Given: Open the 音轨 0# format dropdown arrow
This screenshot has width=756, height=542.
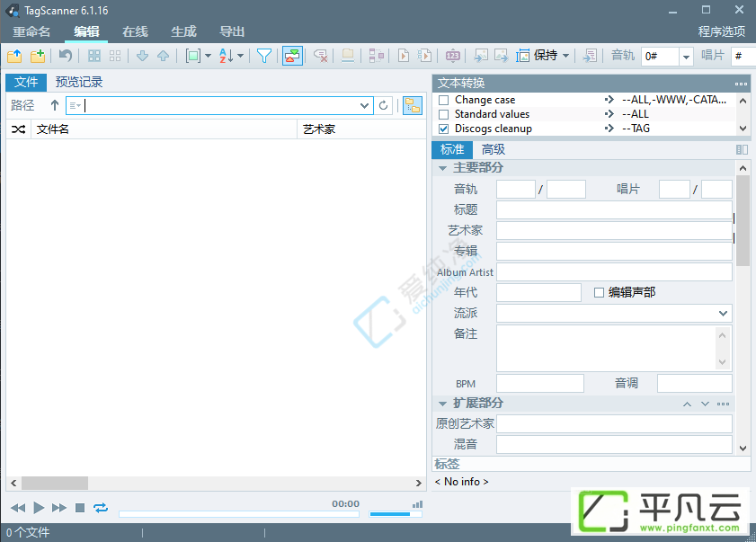Looking at the screenshot, I should [686, 57].
